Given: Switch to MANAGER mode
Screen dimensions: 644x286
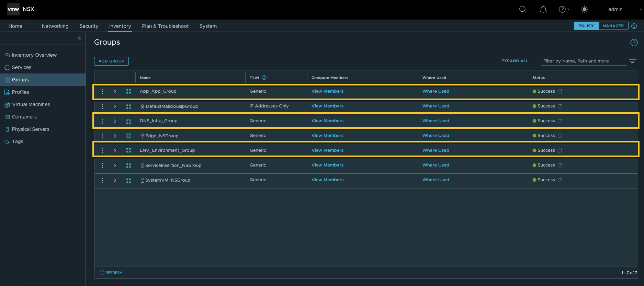Looking at the screenshot, I should [x=613, y=26].
